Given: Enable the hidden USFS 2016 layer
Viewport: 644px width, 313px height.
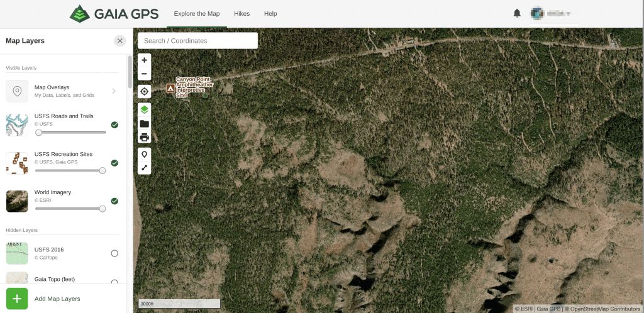Looking at the screenshot, I should (x=114, y=253).
